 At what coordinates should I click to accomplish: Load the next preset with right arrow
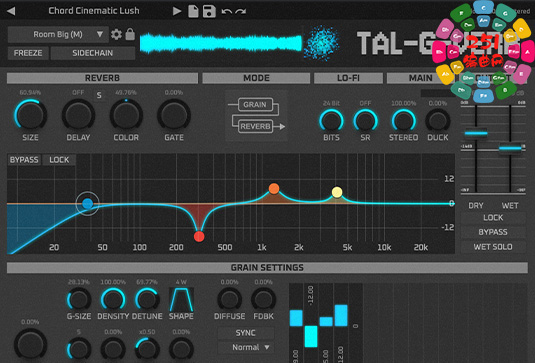point(177,11)
